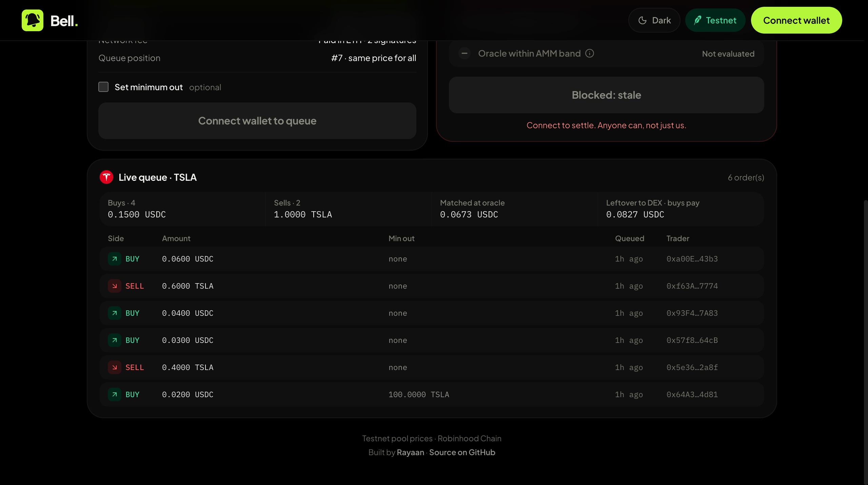This screenshot has height=485, width=868.
Task: Click buy arrow icon for 0.0600 USDC order
Action: (x=115, y=259)
